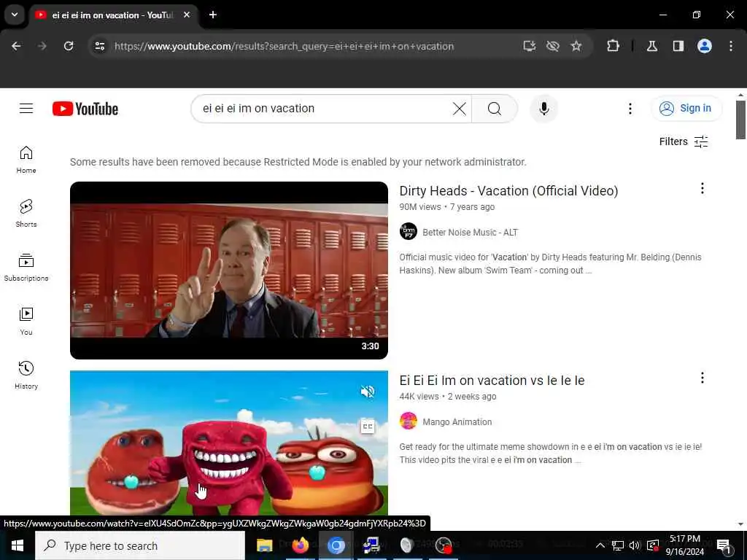Open Firefox from the taskbar
This screenshot has width=747, height=560.
[300, 545]
